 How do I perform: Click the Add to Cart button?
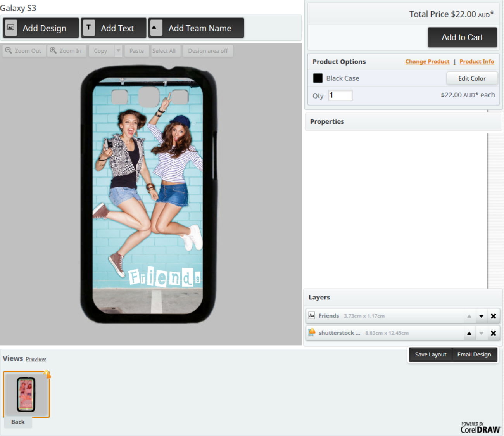[462, 37]
